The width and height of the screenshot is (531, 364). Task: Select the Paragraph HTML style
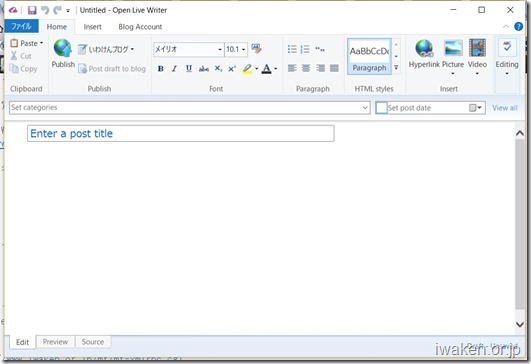(x=369, y=56)
